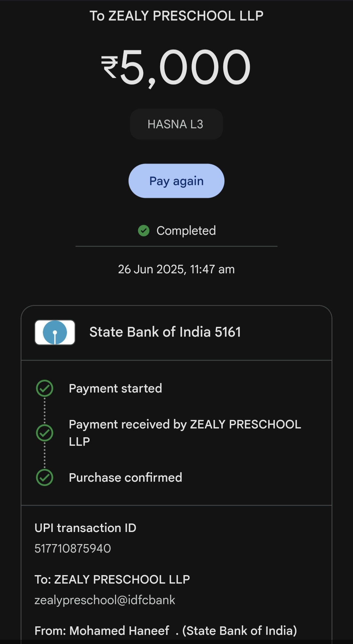Click the green Completed status checkmark icon
Viewport: 353px width, 644px height.
[x=143, y=231]
